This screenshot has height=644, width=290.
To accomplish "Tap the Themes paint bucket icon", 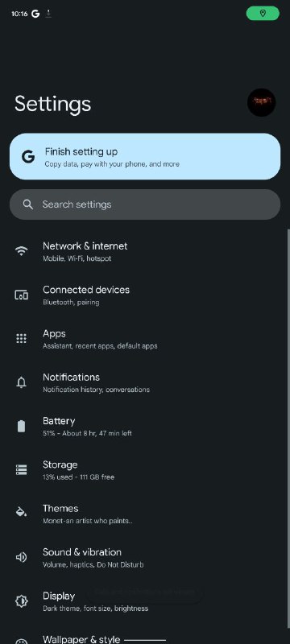I will click(x=22, y=513).
